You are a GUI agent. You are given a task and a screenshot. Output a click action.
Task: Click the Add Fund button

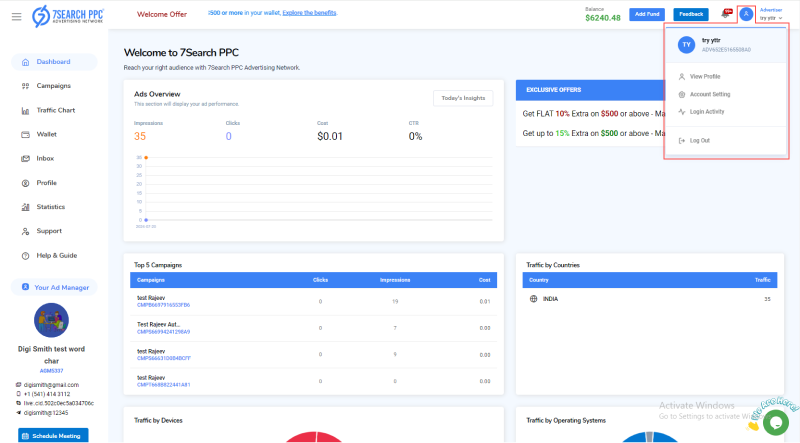click(647, 14)
